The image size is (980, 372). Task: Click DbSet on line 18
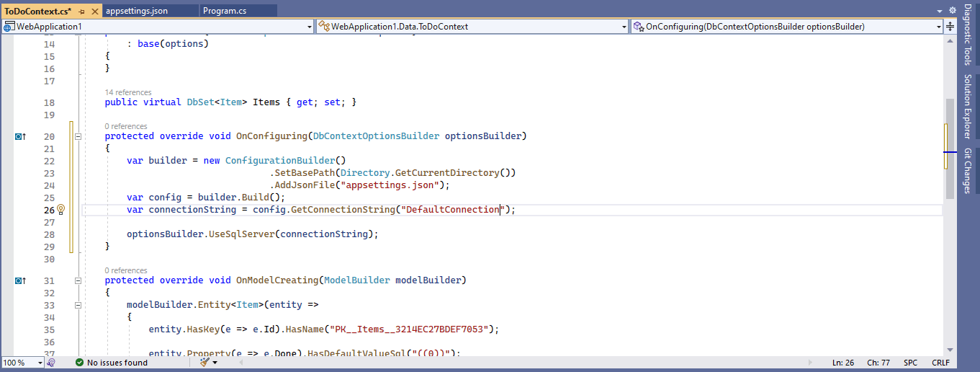200,102
